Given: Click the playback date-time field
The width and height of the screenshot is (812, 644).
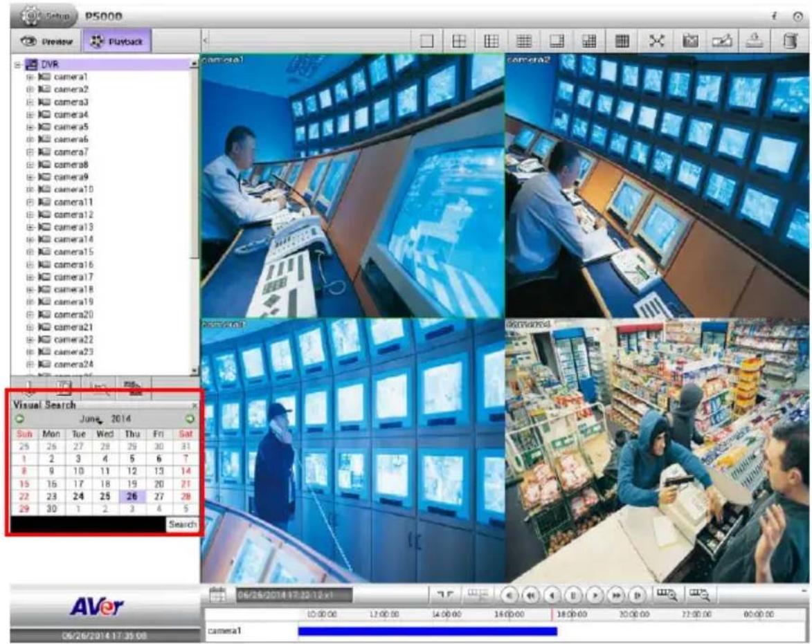Looking at the screenshot, I should [294, 596].
